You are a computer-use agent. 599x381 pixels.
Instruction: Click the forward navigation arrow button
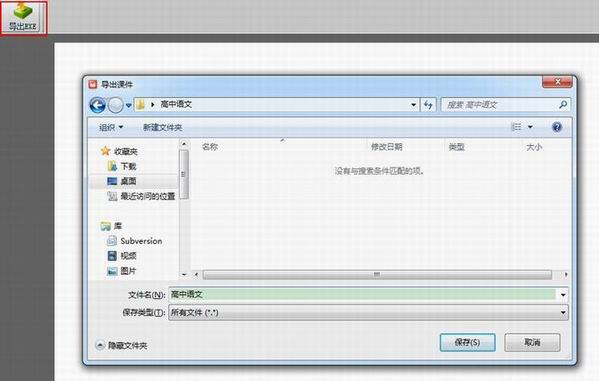(x=115, y=105)
